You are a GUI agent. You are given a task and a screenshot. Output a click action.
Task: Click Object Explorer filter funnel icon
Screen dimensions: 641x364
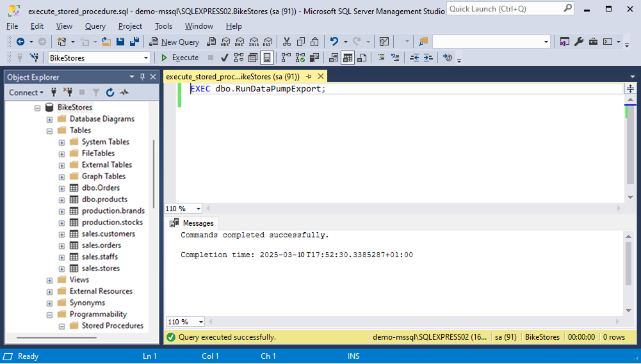[95, 93]
